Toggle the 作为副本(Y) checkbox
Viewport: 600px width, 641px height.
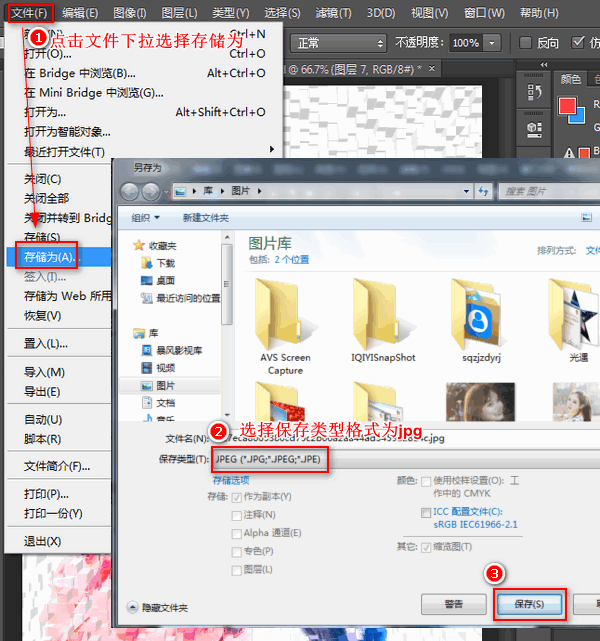[x=236, y=498]
